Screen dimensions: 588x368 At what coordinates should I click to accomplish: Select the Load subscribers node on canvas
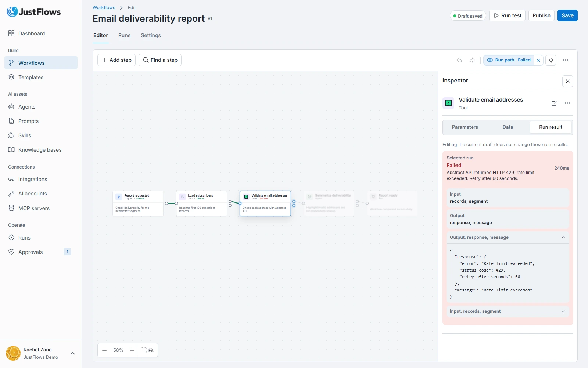click(x=202, y=204)
